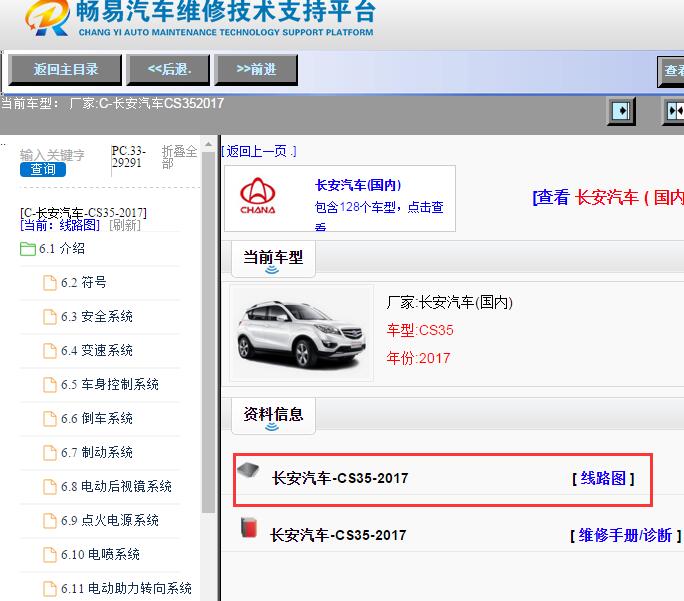Click the 车型:CS35 text
This screenshot has width=684, height=601.
coord(420,330)
